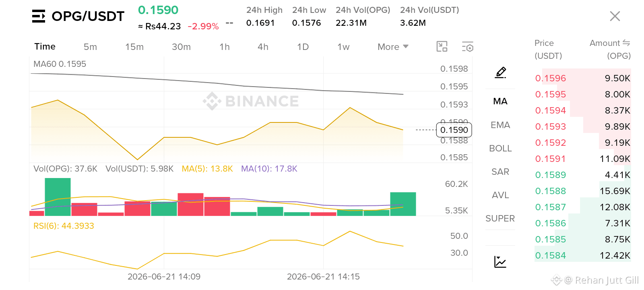Viewport: 644px width, 290px height.
Task: Enable the BOLL indicator
Action: [x=500, y=148]
